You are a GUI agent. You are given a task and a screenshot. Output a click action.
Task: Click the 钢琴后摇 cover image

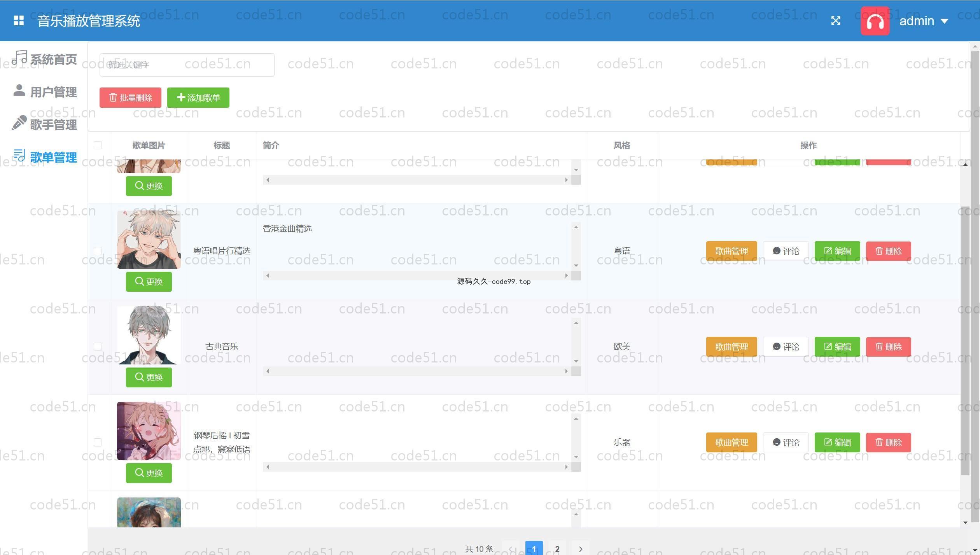tap(149, 431)
